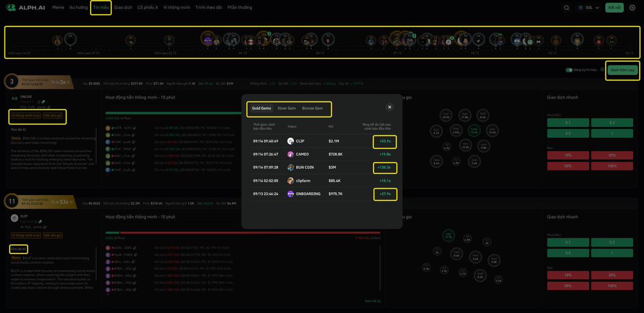This screenshot has height=313, width=644.
Task: Click the Gem hôm nay button
Action: click(x=623, y=70)
